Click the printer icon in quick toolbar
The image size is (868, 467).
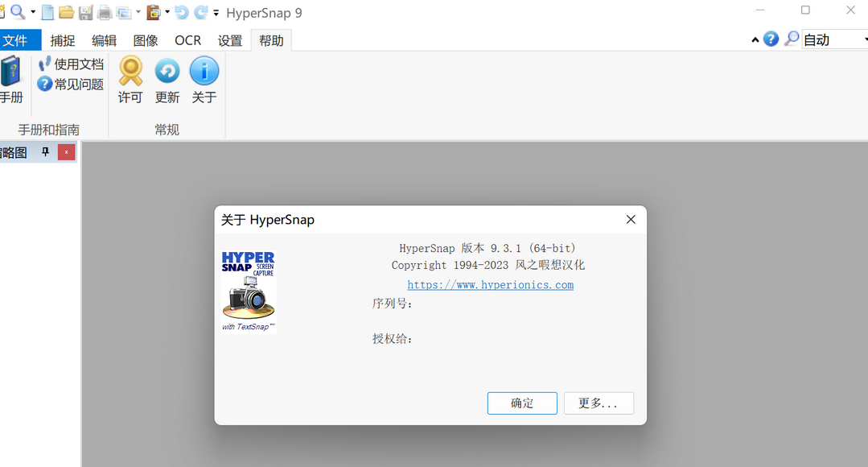pos(105,12)
